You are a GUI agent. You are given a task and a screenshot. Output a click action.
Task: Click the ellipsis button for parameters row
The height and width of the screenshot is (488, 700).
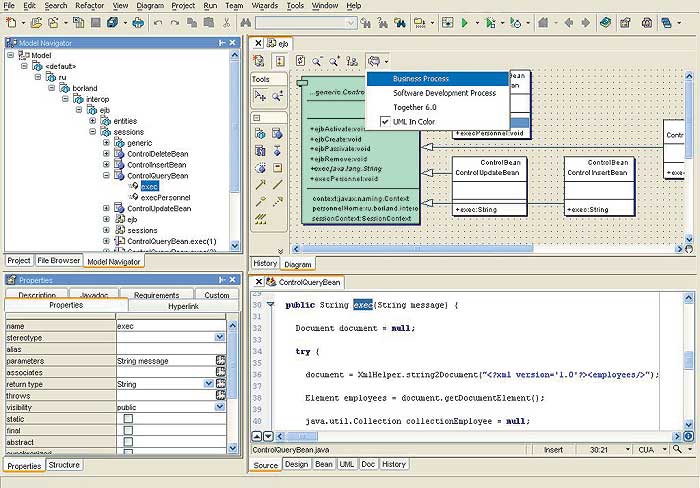coord(221,360)
